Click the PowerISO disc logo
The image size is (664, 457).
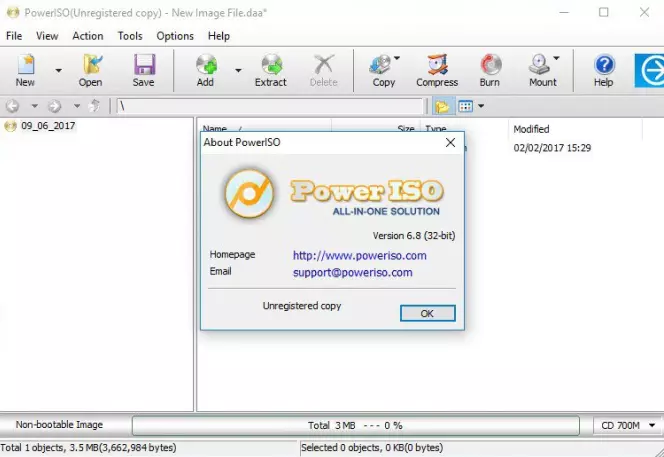(x=249, y=194)
